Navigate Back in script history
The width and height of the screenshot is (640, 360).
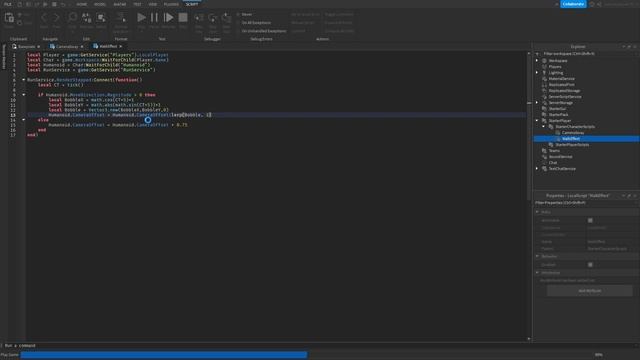click(44, 18)
